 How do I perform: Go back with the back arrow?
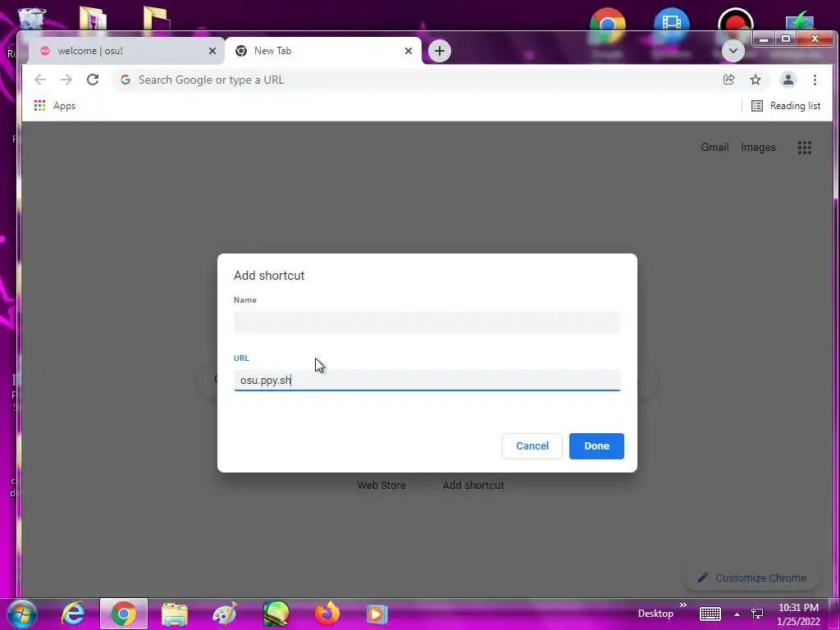(x=40, y=80)
